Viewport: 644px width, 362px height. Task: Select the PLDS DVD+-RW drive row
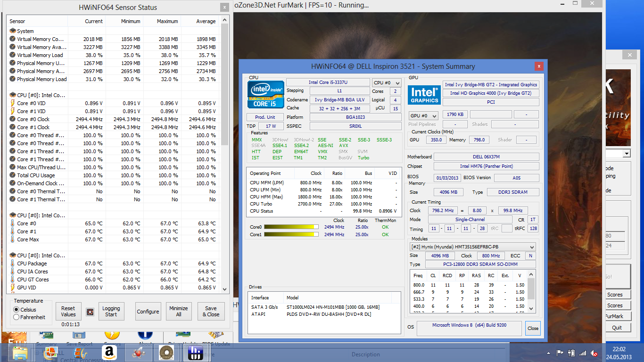tap(324, 314)
